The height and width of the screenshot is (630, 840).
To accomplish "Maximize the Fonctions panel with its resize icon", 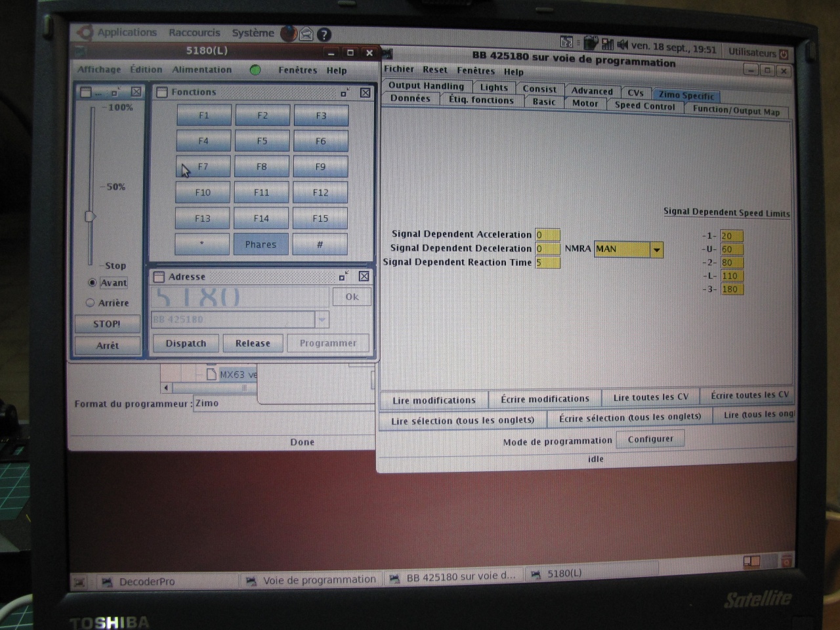I will point(345,93).
